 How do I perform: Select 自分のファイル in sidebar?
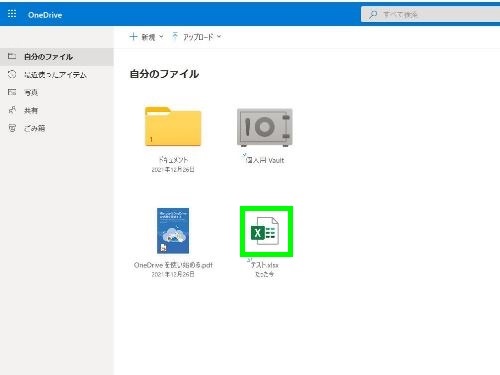click(x=57, y=57)
